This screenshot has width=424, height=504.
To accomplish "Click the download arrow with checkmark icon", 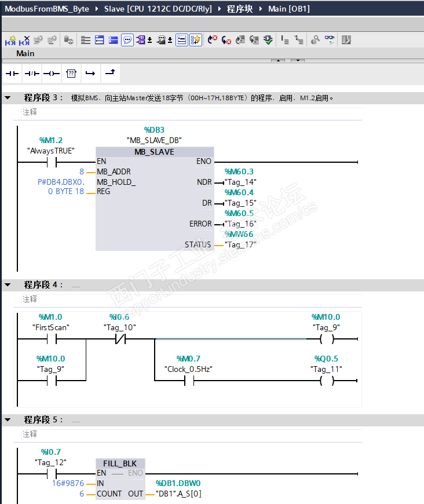I will (x=268, y=40).
